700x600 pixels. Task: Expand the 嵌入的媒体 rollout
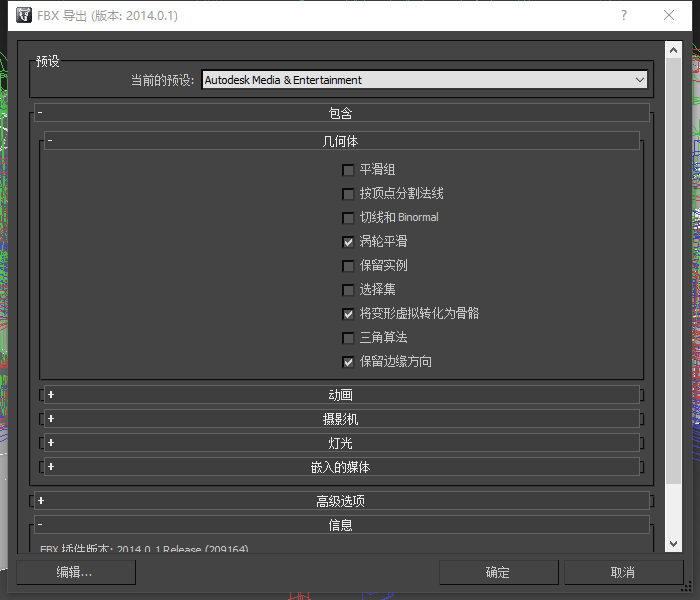point(342,467)
